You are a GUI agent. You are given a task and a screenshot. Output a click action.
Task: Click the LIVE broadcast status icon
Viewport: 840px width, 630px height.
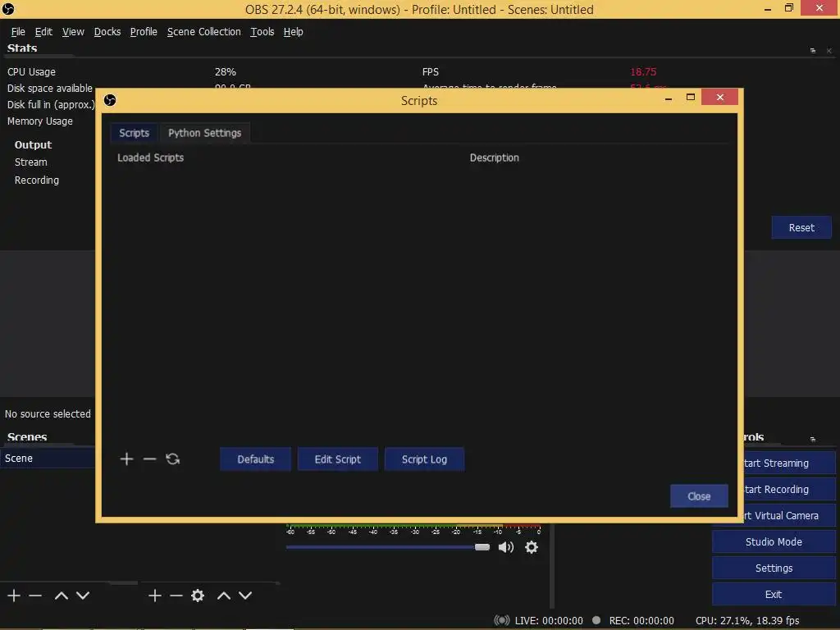[501, 620]
